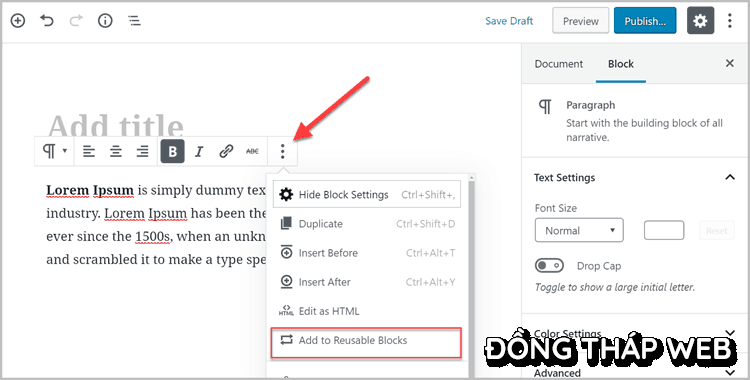750x380 pixels.
Task: Click the Publish button
Action: [645, 21]
